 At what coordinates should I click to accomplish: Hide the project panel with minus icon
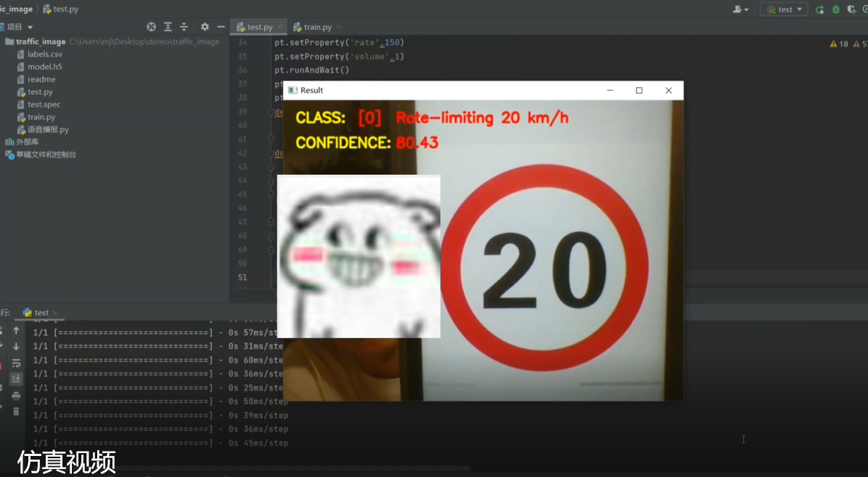[221, 27]
